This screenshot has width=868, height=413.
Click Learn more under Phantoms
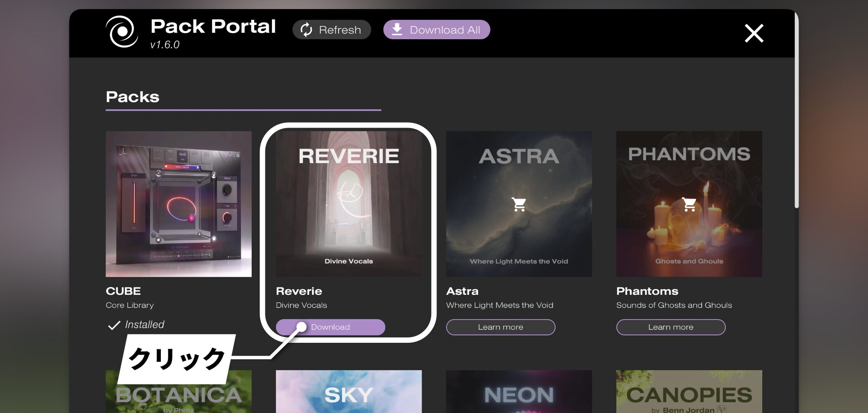tap(671, 327)
